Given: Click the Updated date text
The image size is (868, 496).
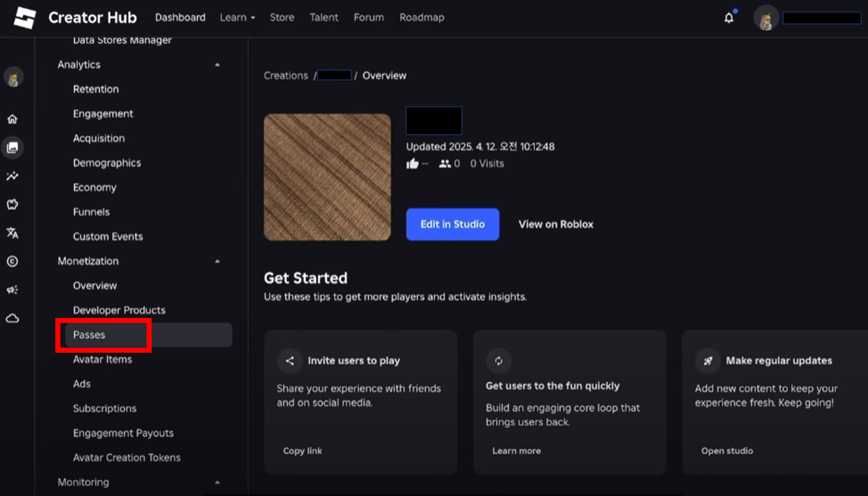Looking at the screenshot, I should point(480,147).
